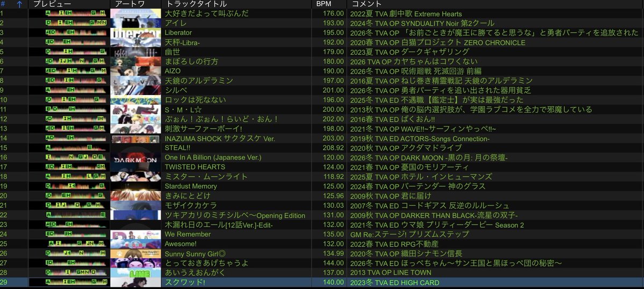Select track 木漏れ日のエール[12話Ver.]-Edit-

click(219, 225)
